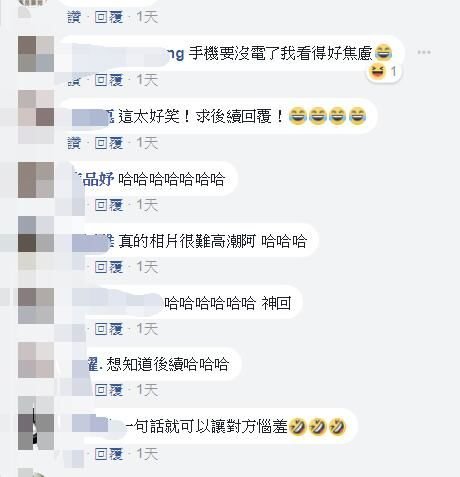Image resolution: width=460 pixels, height=477 pixels.
Task: Click the avatar beside 想知道後續哈哈哈 comment
Action: (x=36, y=360)
